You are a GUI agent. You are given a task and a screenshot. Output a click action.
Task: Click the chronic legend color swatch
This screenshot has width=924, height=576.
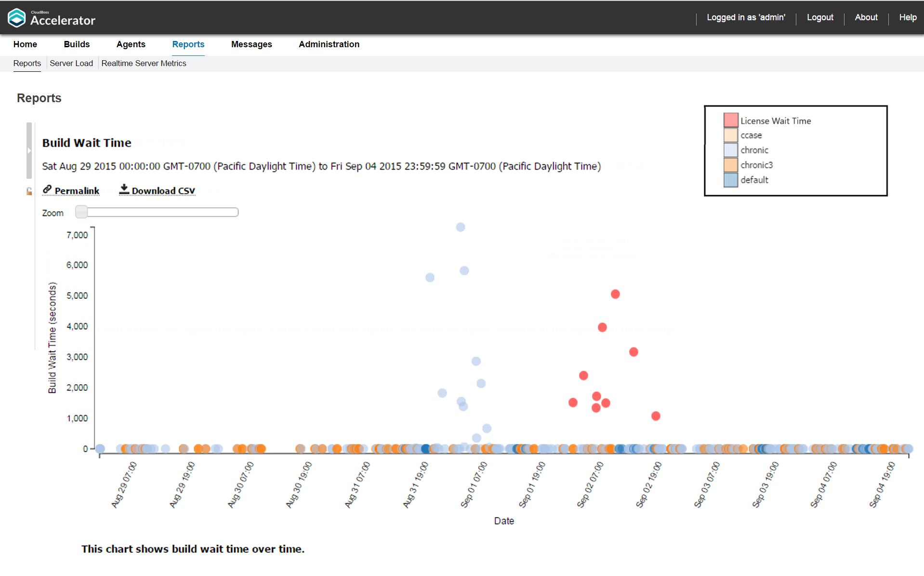(731, 150)
